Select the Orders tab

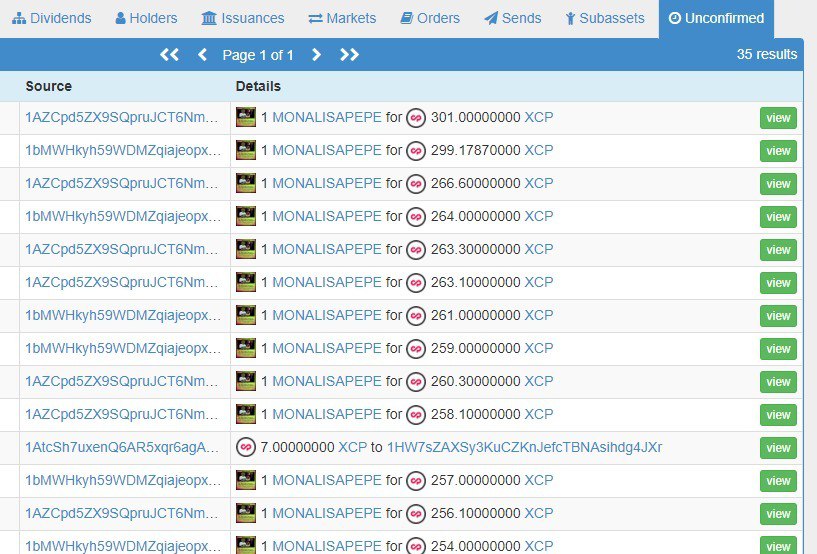coord(430,18)
